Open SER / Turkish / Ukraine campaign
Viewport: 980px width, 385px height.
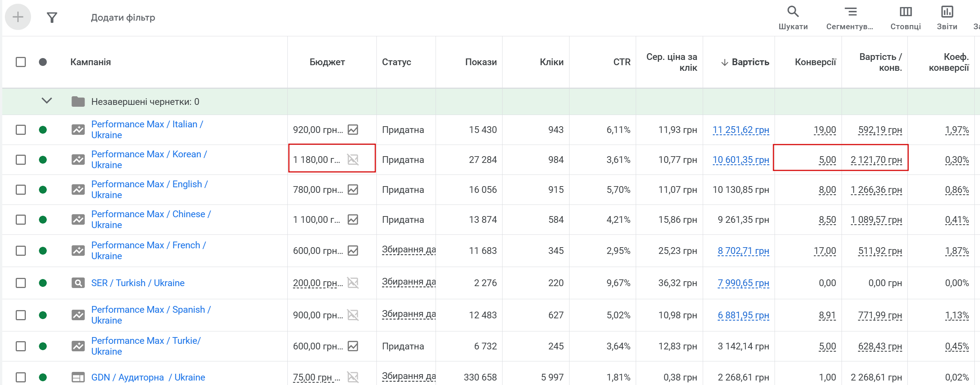[x=138, y=283]
